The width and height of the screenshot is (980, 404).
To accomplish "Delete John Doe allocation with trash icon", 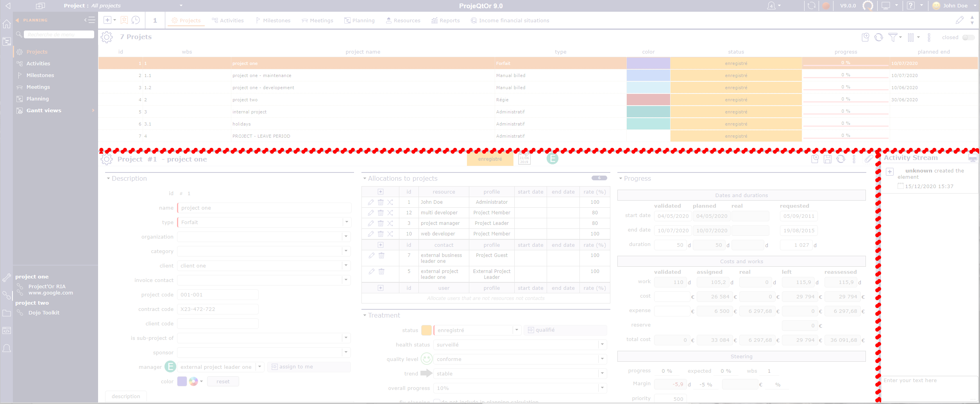I will (x=381, y=202).
